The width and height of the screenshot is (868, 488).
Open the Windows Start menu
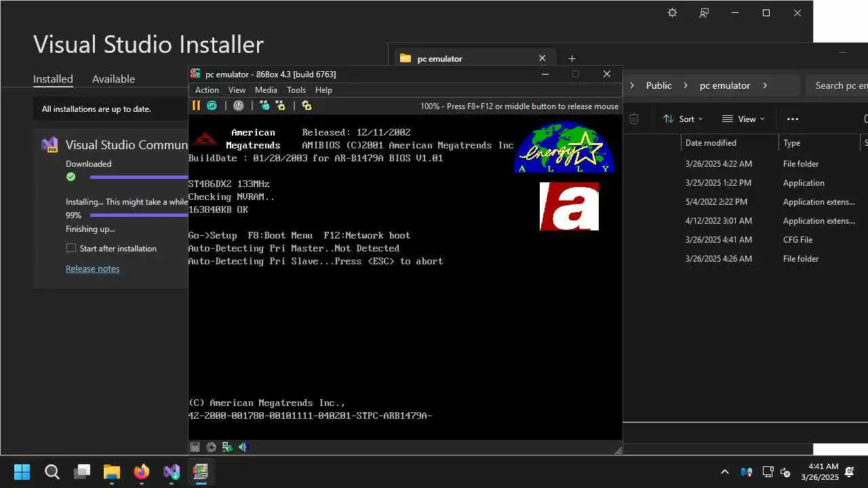point(22,472)
